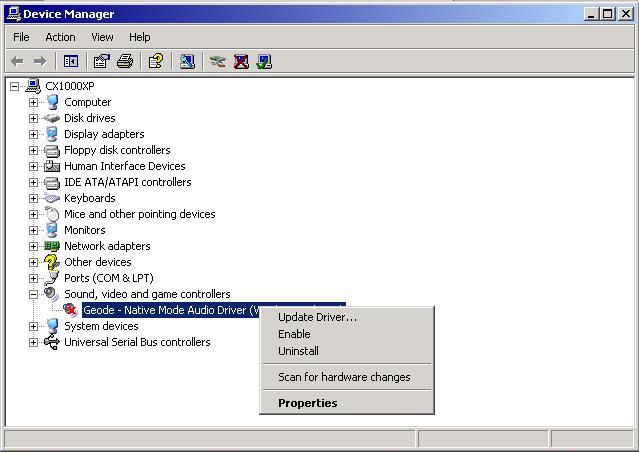Choose Update Driver... from context menu
The height and width of the screenshot is (452, 639).
coord(347,317)
